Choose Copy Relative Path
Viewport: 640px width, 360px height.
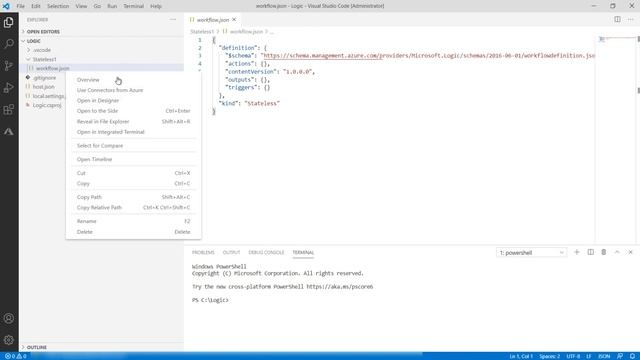pos(133,207)
